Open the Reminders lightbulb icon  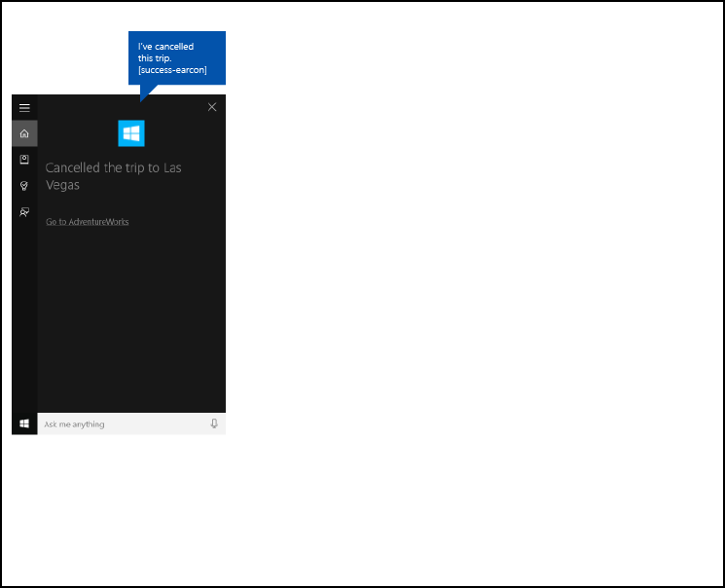pyautogui.click(x=24, y=186)
